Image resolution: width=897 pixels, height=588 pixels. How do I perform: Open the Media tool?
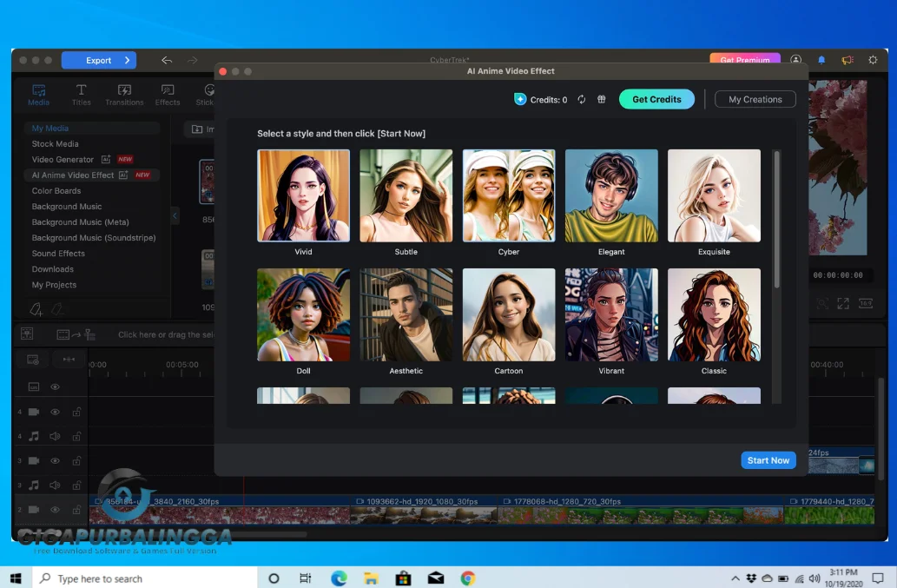point(38,95)
